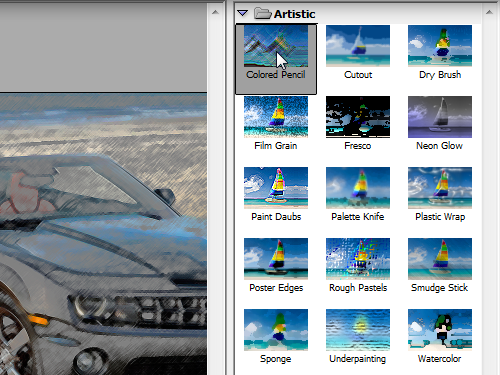500x375 pixels.
Task: Choose the Poster Edges filter
Action: point(276,259)
